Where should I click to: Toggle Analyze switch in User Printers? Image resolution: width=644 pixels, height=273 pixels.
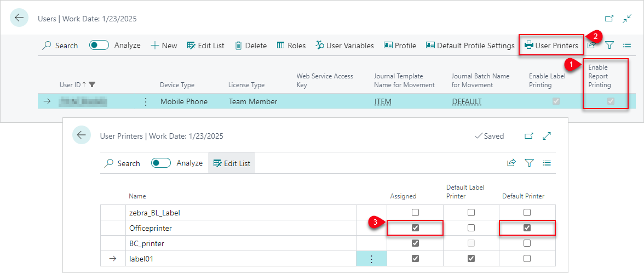161,163
